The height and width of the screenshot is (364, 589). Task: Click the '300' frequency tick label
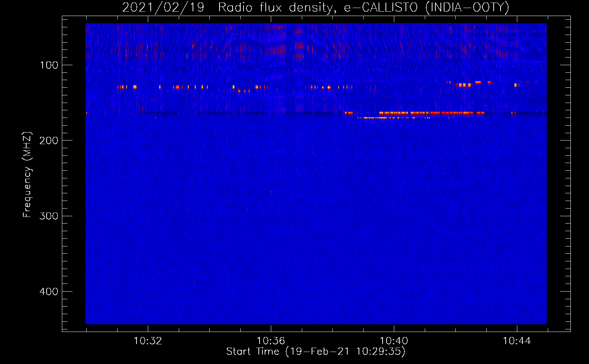tap(49, 216)
